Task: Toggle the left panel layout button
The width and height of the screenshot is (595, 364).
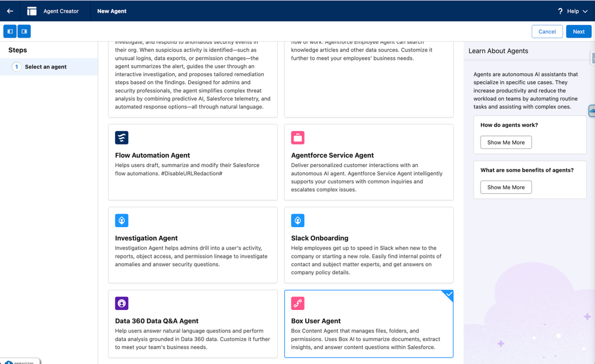Action: point(10,31)
